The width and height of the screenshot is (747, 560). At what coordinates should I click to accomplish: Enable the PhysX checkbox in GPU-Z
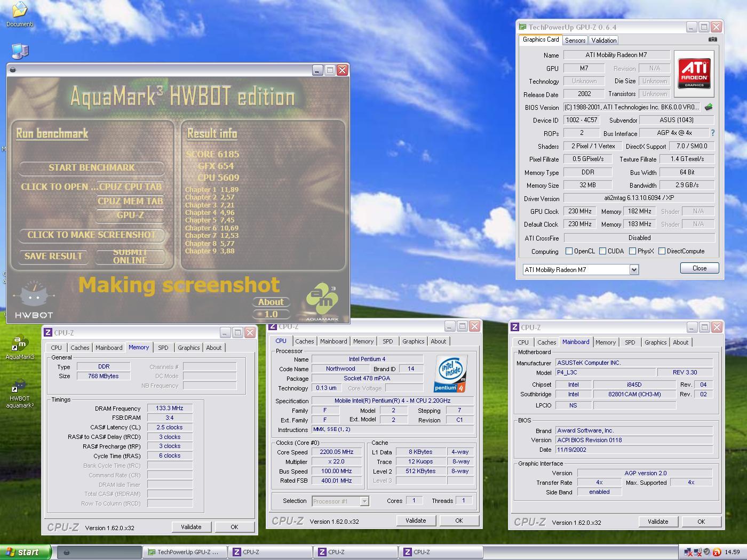click(x=632, y=251)
